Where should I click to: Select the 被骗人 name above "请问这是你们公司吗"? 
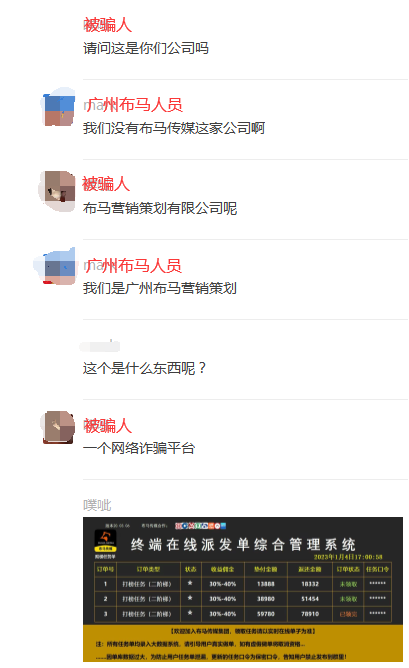(x=107, y=25)
